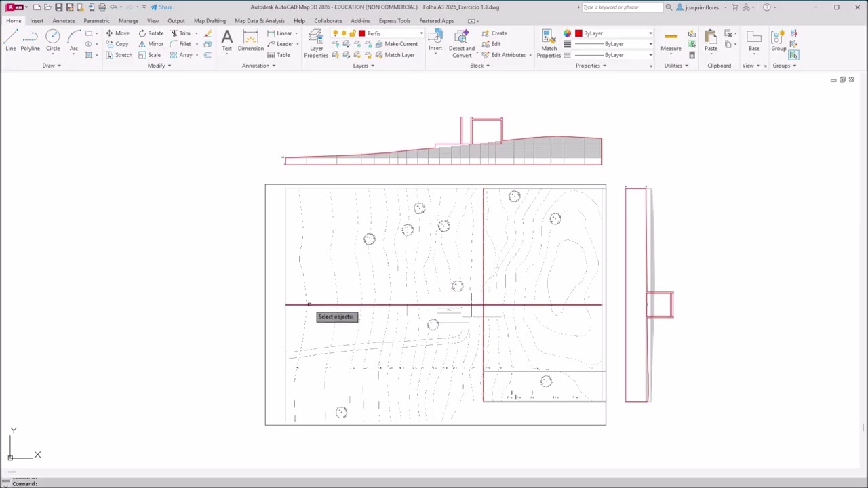Click the Save icon in Quick Access
This screenshot has height=488, width=868.
click(58, 7)
